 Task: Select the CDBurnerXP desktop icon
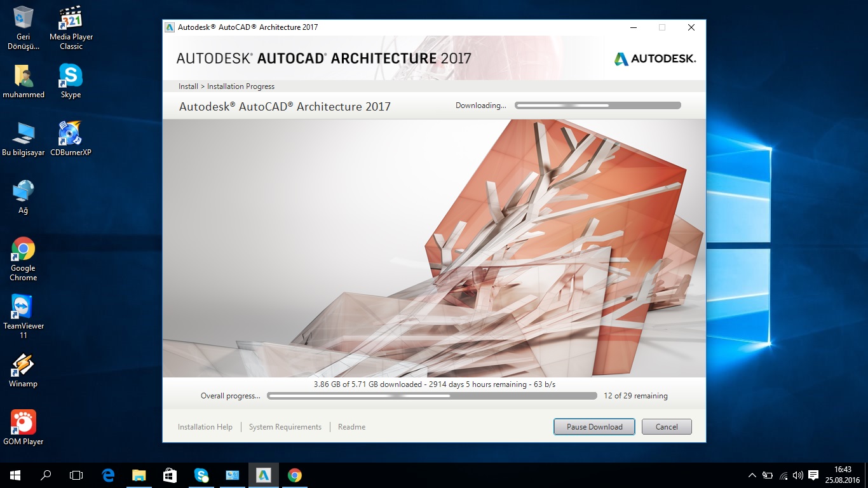pyautogui.click(x=71, y=139)
